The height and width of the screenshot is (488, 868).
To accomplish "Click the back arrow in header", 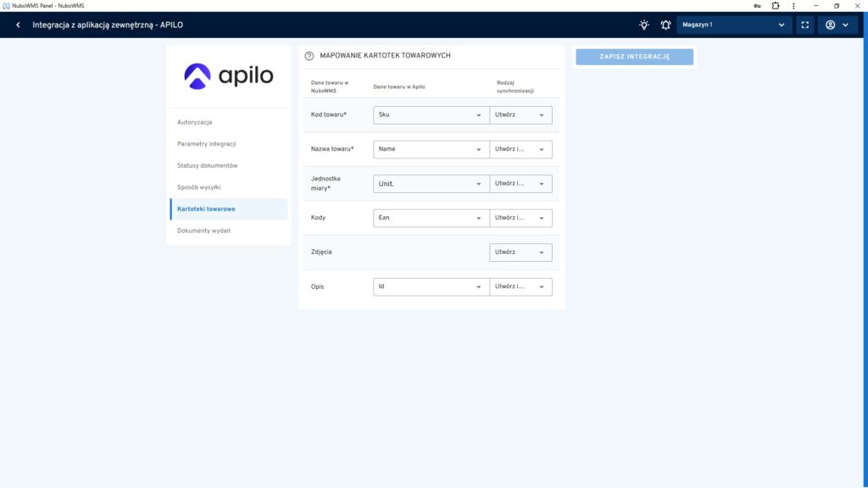I will click(x=18, y=25).
